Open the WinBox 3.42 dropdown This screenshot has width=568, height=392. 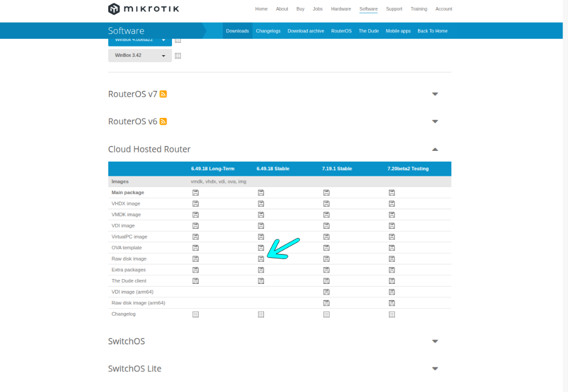(x=140, y=55)
